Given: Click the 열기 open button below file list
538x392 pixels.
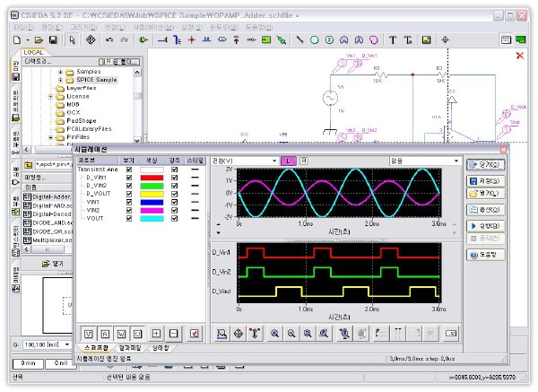Looking at the screenshot, I should pyautogui.click(x=52, y=264).
